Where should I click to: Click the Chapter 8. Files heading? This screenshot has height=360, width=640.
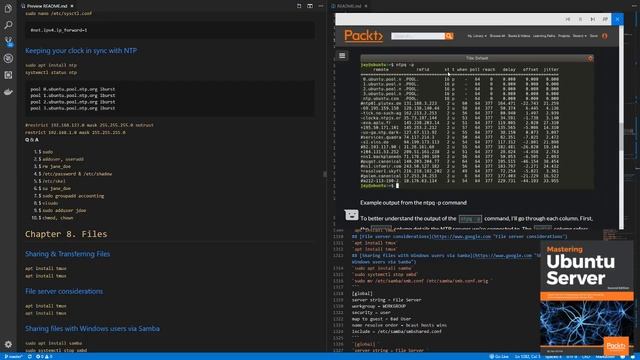(66, 234)
